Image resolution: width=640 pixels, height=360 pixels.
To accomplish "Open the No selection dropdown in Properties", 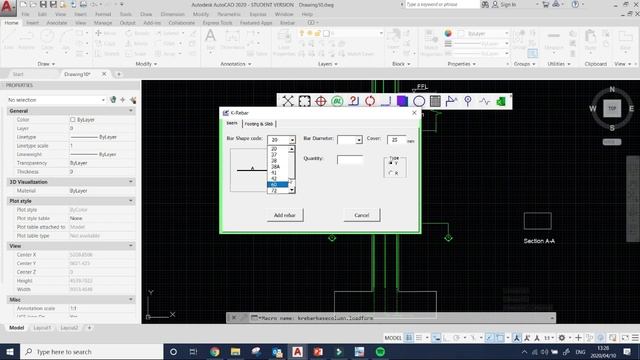I will tap(56, 100).
